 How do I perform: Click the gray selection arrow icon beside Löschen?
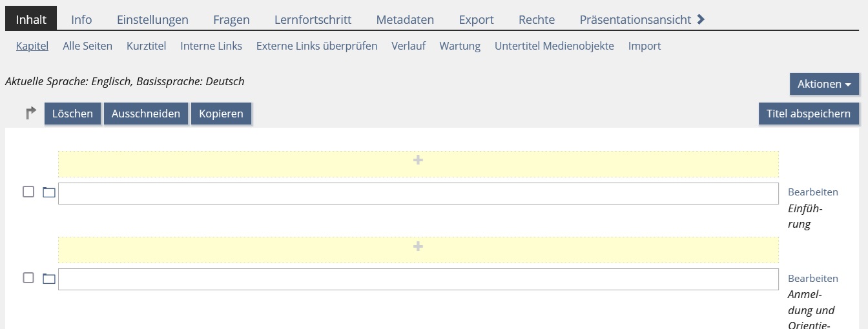click(30, 114)
